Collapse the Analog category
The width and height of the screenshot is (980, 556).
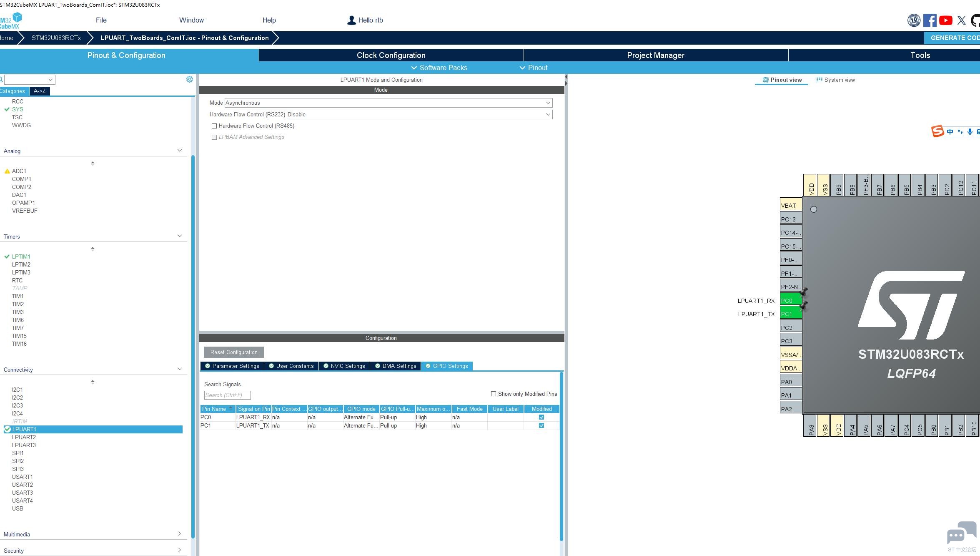(180, 151)
